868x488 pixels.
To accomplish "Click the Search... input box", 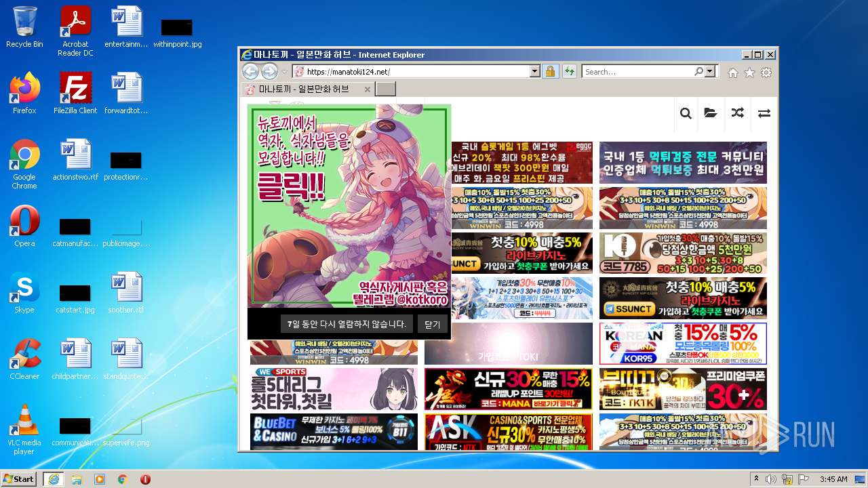I will coord(637,71).
